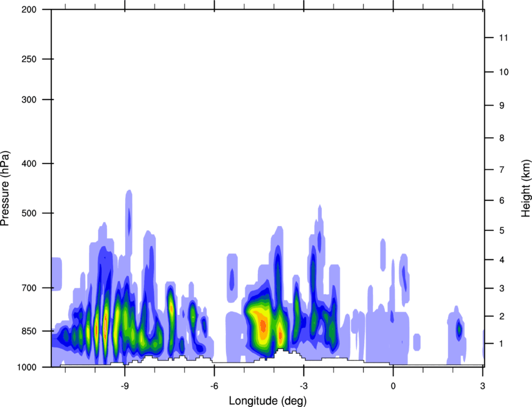Click the 9 km height label

502,106
